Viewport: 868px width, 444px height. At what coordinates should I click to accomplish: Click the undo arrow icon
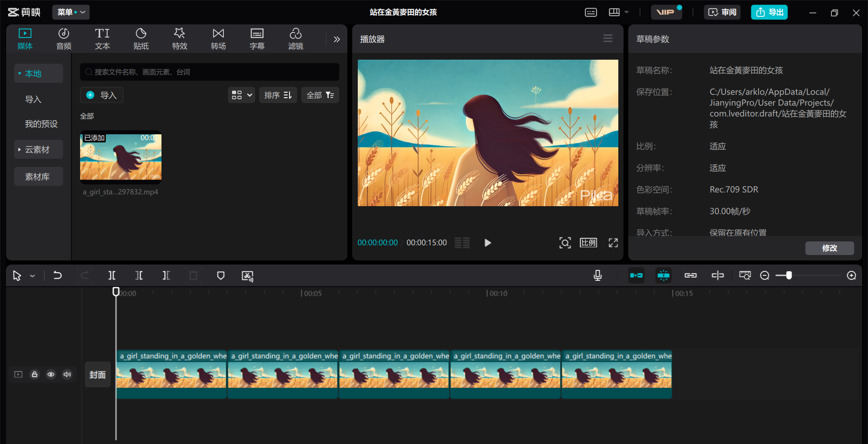point(57,275)
